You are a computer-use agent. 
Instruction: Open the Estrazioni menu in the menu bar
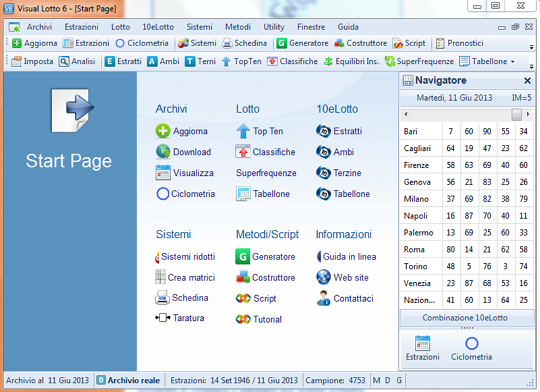[81, 27]
